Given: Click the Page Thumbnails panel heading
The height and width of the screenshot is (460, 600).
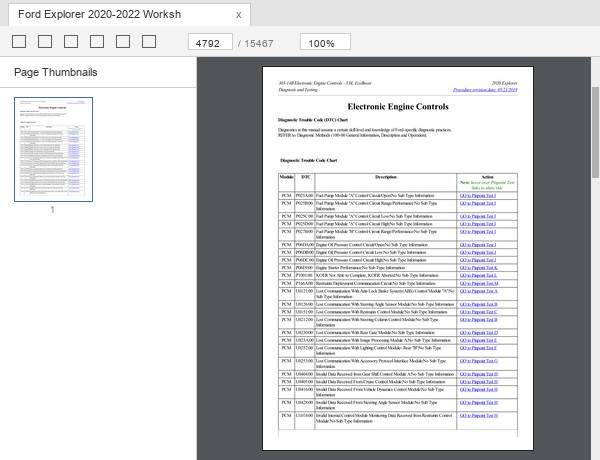Looking at the screenshot, I should [x=56, y=72].
